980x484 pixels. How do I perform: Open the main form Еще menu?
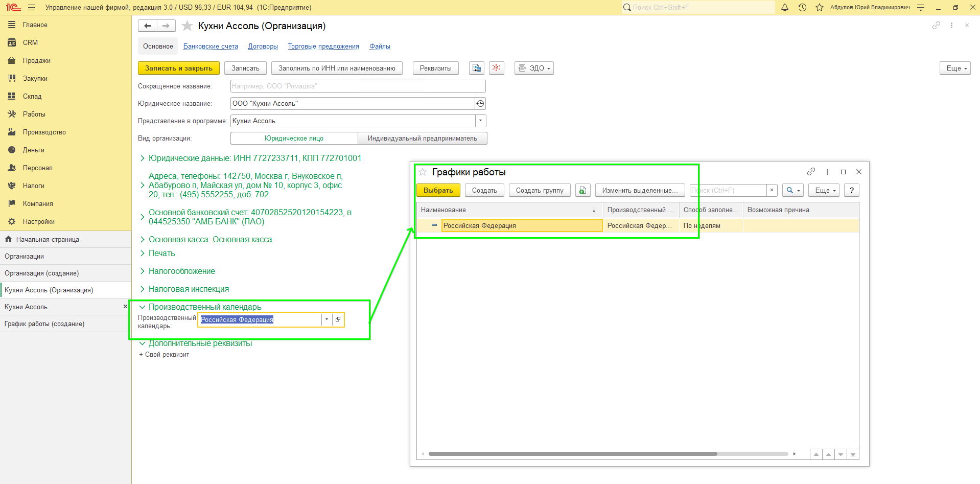[x=955, y=68]
